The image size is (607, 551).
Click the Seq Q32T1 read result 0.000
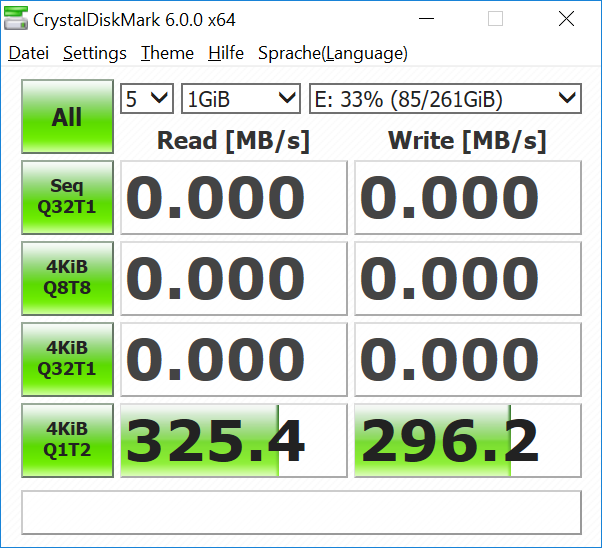[234, 197]
